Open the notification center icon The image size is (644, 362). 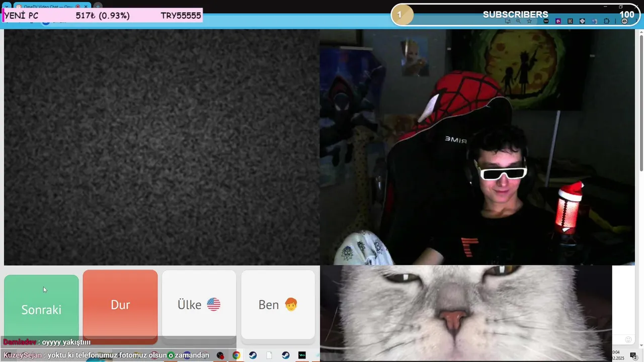pyautogui.click(x=634, y=356)
